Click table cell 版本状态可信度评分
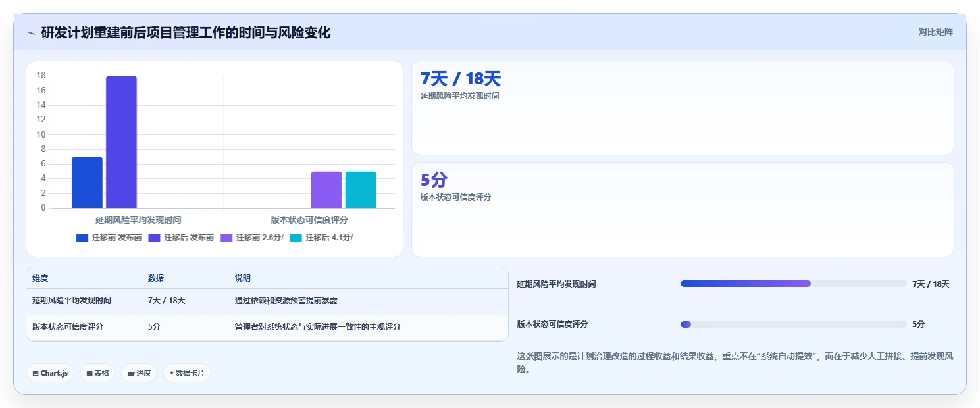 (68, 327)
